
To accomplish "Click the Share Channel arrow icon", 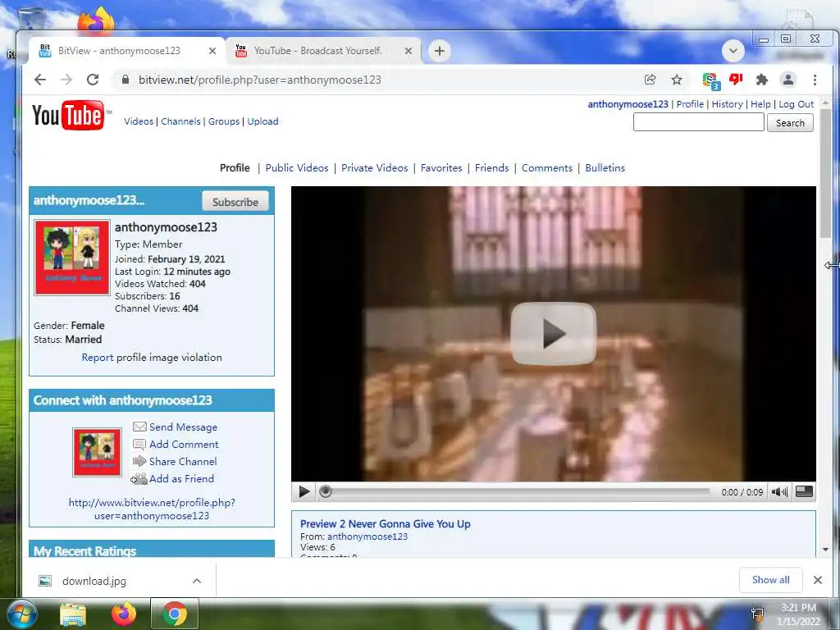I will coord(139,461).
